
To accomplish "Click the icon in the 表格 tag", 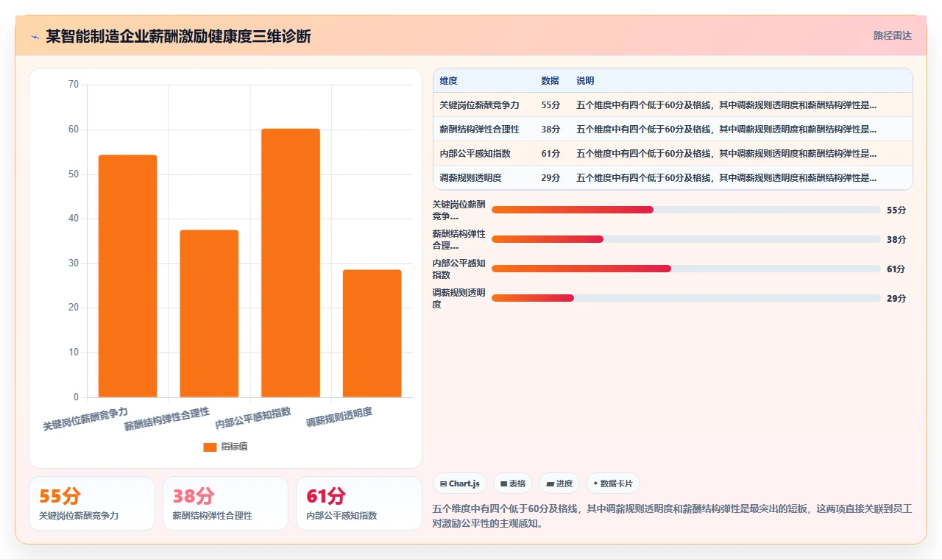I will [503, 483].
